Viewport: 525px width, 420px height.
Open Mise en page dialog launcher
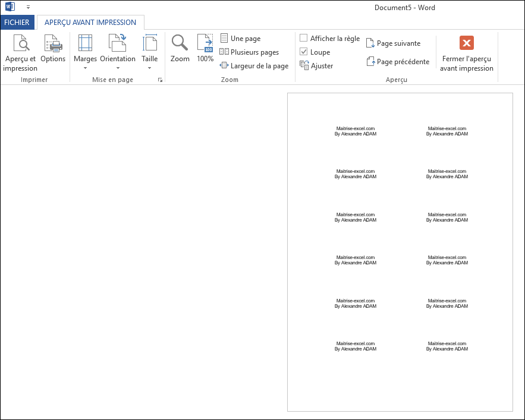point(160,80)
